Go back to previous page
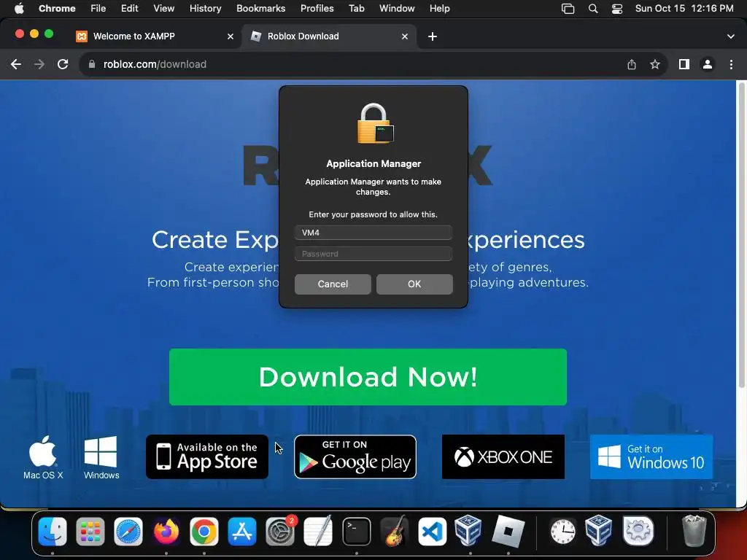Viewport: 747px width, 560px height. (x=16, y=64)
